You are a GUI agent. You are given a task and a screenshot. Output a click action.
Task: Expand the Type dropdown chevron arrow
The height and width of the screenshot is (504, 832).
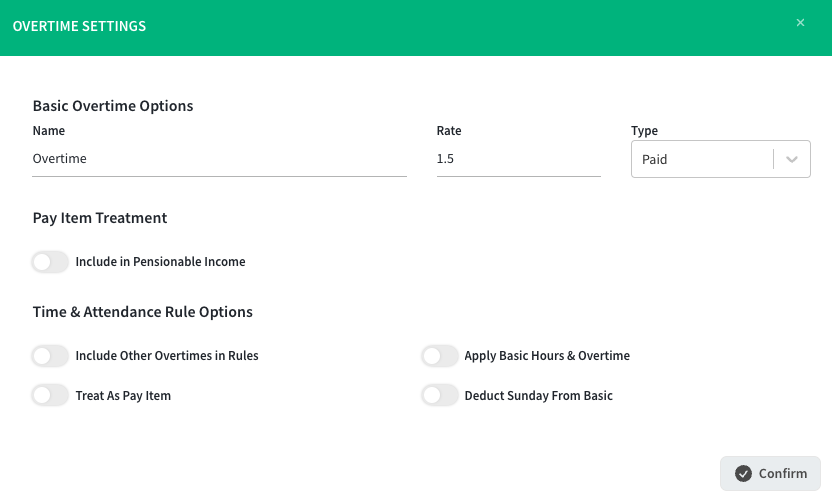(792, 159)
